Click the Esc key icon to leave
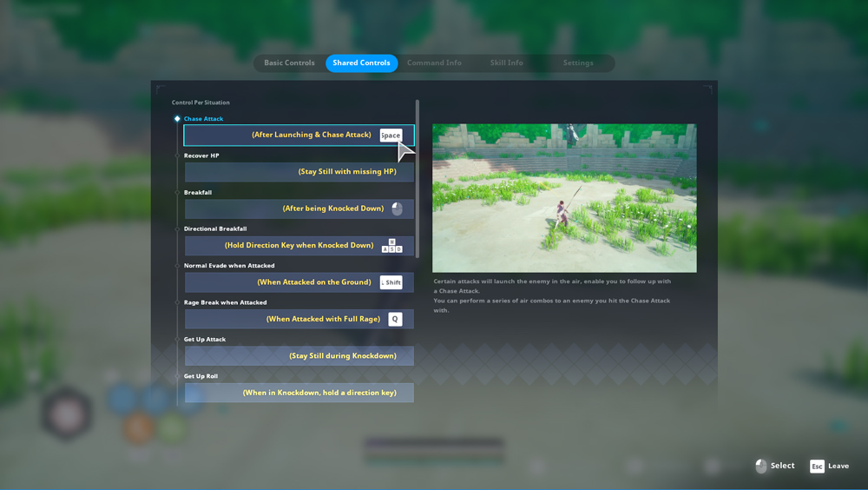868x490 pixels. (817, 467)
